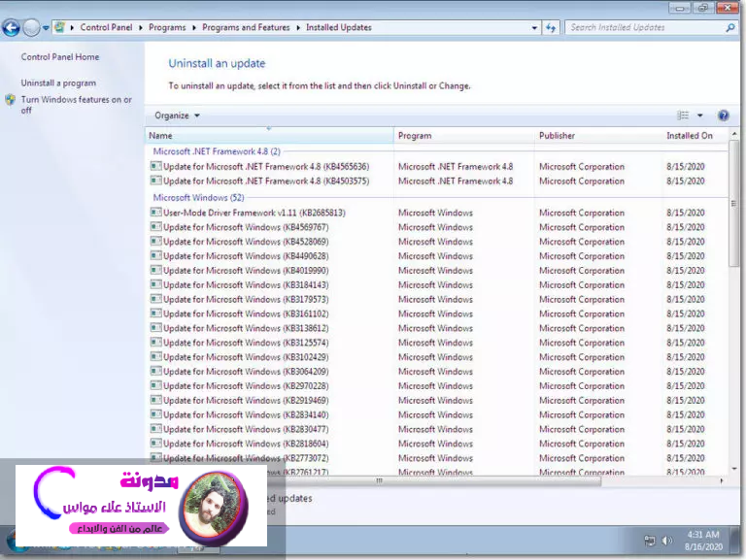The height and width of the screenshot is (560, 746).
Task: Sort list by Name column
Action: [x=269, y=136]
